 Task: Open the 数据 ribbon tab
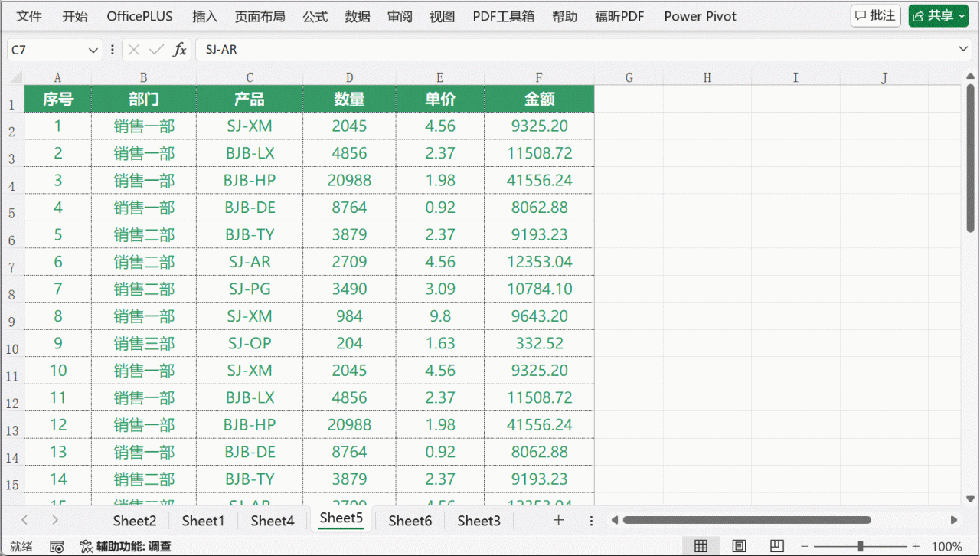pyautogui.click(x=358, y=16)
